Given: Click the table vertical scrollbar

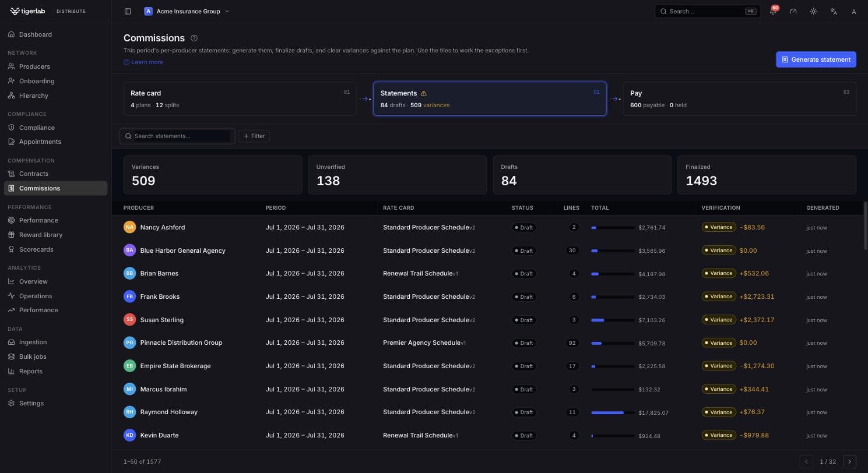Looking at the screenshot, I should click(x=865, y=226).
